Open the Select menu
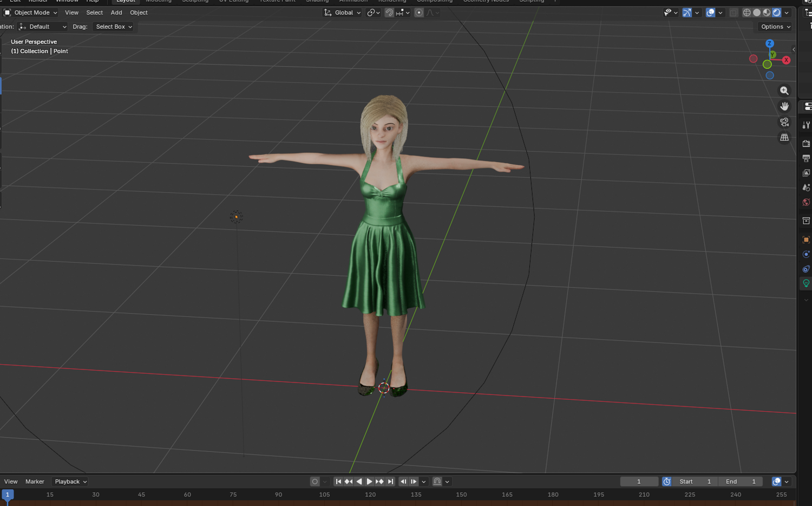The image size is (812, 506). pyautogui.click(x=95, y=12)
